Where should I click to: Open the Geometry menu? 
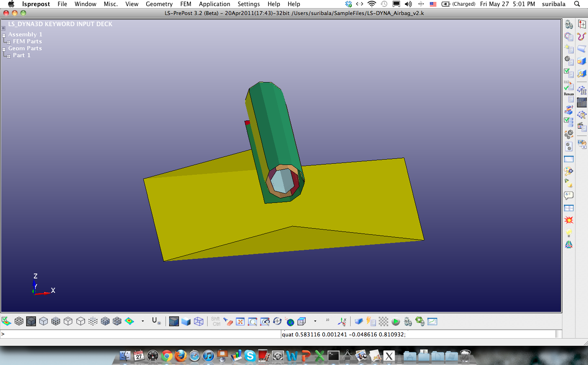coord(159,4)
